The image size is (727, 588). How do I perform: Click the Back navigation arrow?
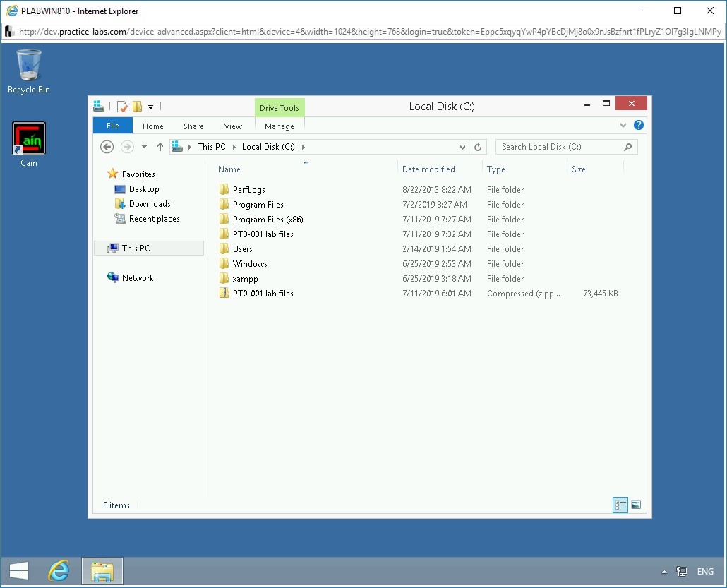[x=107, y=147]
